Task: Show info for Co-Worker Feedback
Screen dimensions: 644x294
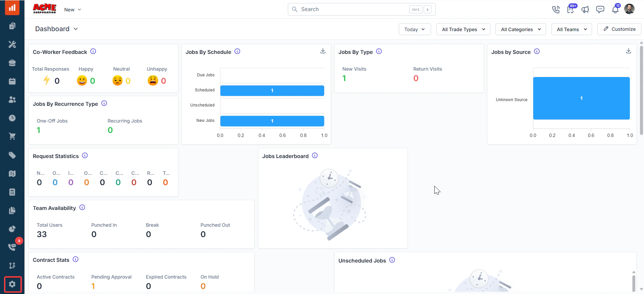Action: coord(93,51)
